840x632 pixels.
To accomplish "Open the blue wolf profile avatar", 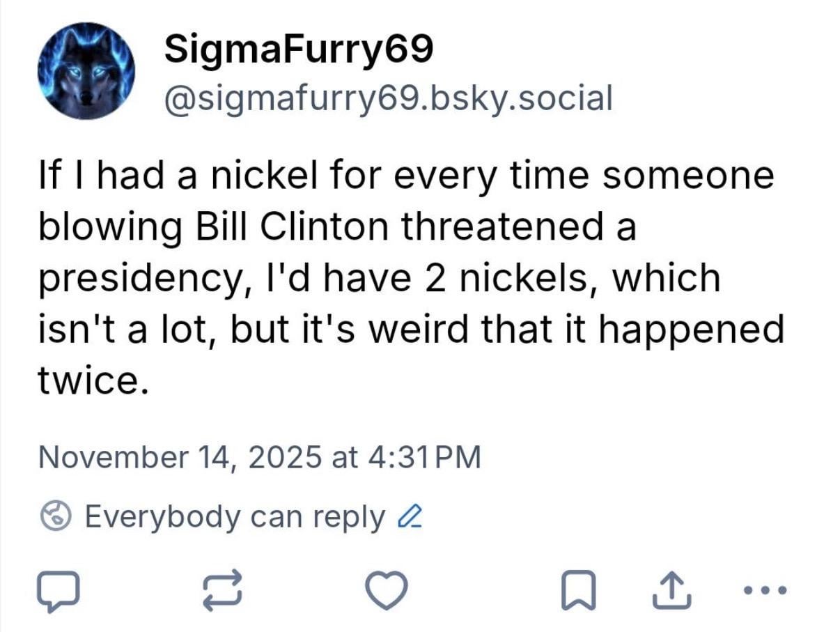I will point(86,71).
